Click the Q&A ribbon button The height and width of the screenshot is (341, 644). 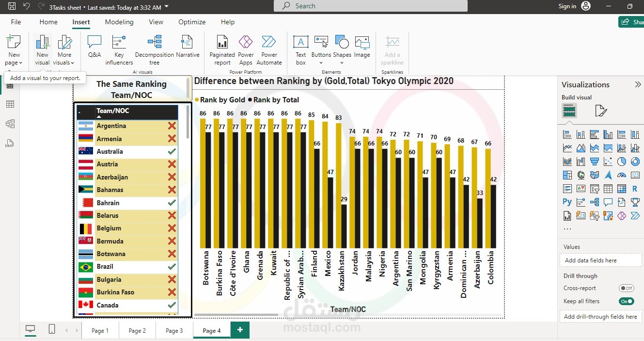[x=94, y=47]
